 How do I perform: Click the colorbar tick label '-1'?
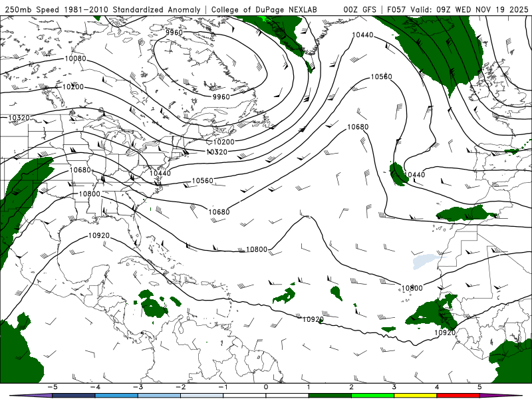click(x=223, y=387)
